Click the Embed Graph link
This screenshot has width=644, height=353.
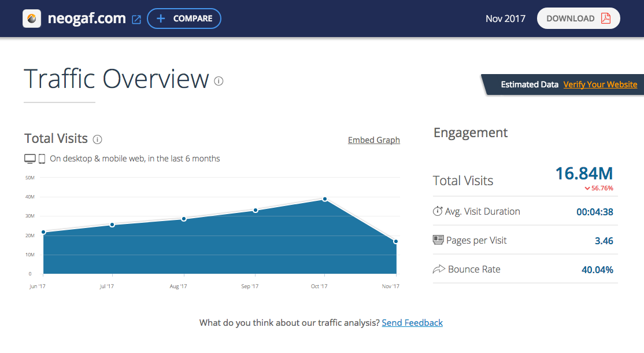(374, 140)
